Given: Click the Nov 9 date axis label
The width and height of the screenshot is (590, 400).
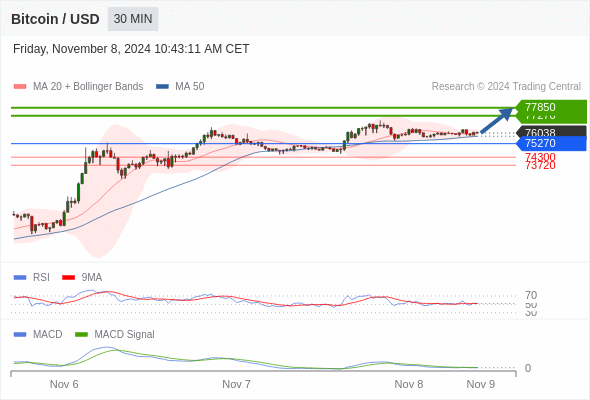Looking at the screenshot, I should click(481, 384).
